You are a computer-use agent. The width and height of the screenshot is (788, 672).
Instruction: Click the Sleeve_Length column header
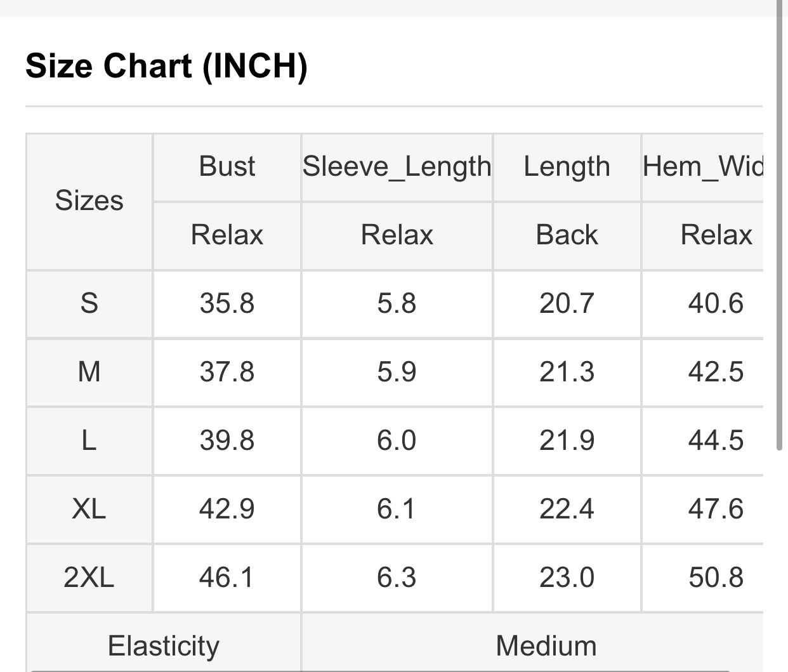pyautogui.click(x=397, y=167)
